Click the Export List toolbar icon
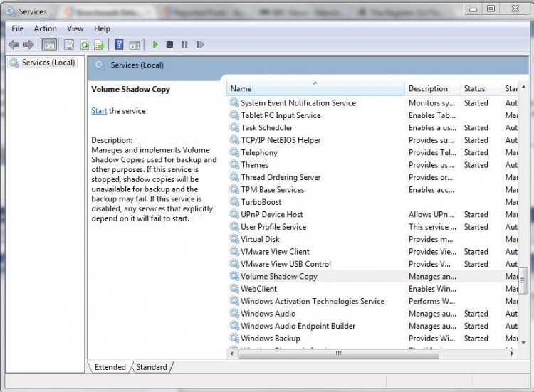Viewport: 534px width, 392px height. click(100, 45)
